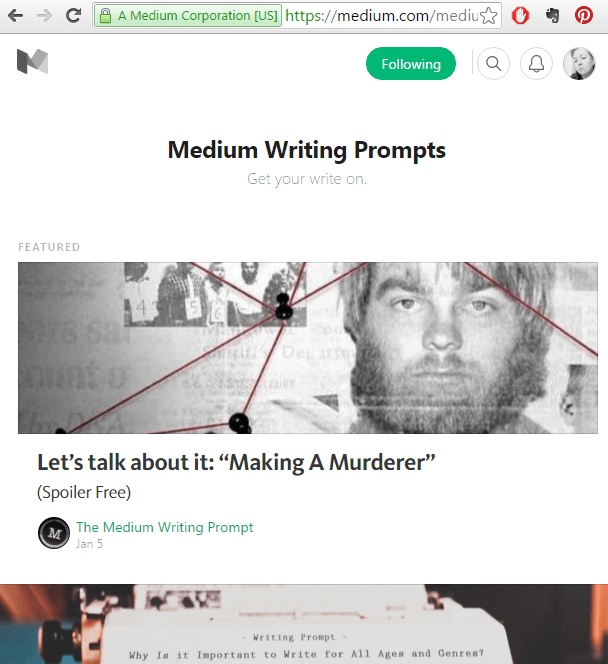This screenshot has height=664, width=608.
Task: Open the Evernote elephant extension
Action: pyautogui.click(x=553, y=16)
